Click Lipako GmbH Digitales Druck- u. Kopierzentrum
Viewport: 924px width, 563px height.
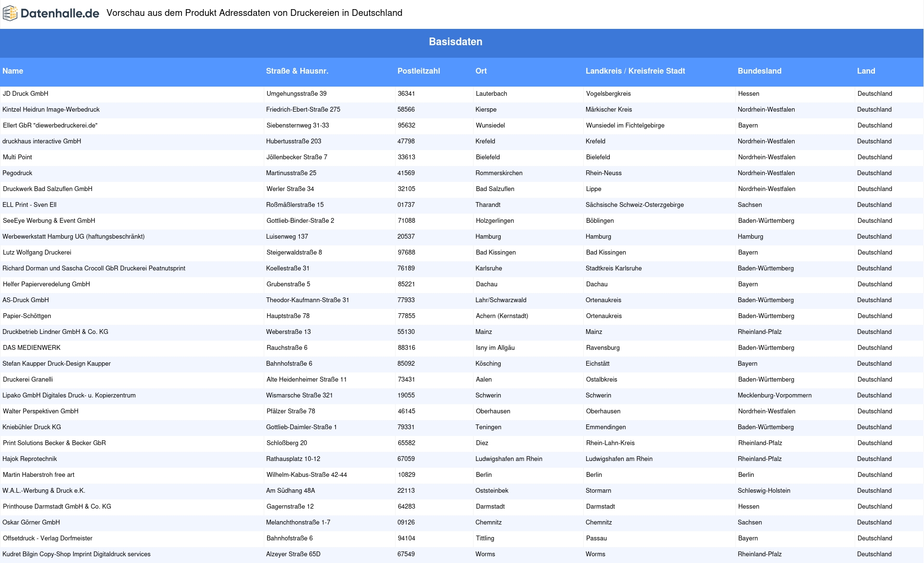click(x=69, y=396)
